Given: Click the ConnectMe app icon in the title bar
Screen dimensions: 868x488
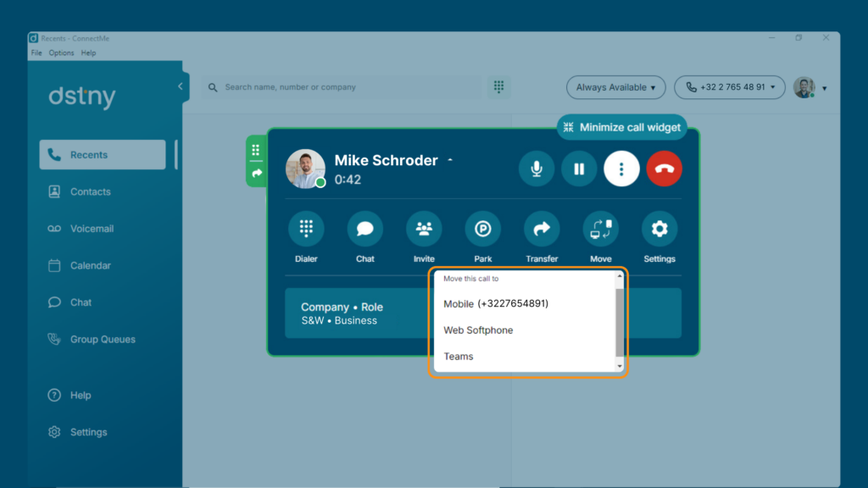Looking at the screenshot, I should coord(34,38).
